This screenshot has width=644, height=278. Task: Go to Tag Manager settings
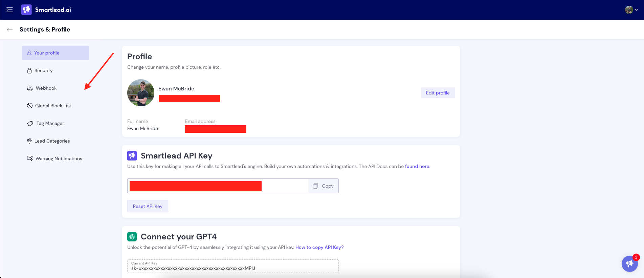[50, 123]
